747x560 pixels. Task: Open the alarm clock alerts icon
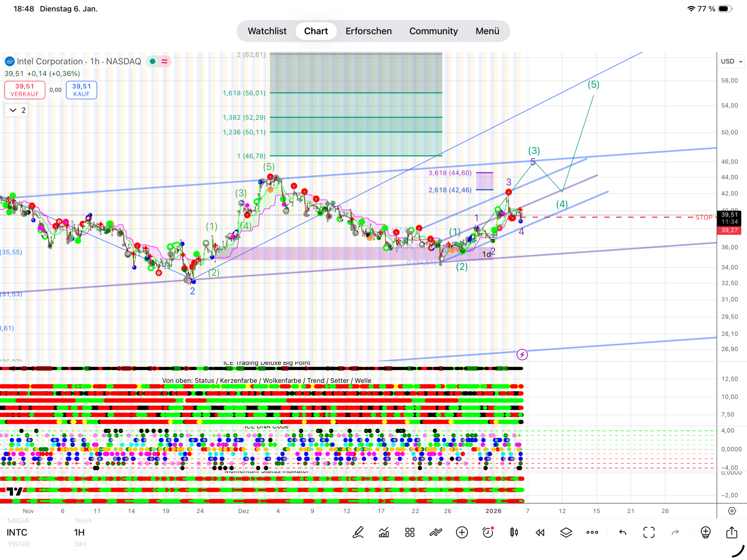488,533
